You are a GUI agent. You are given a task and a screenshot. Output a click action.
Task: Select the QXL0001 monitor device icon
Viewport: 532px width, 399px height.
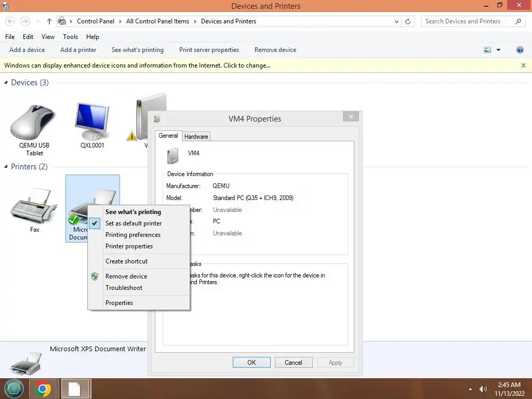tap(92, 122)
